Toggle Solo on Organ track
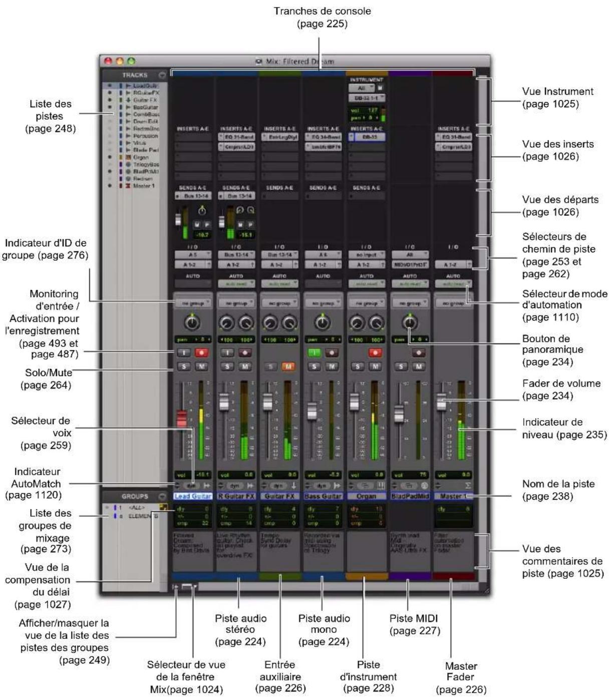The image size is (610, 700). point(357,367)
